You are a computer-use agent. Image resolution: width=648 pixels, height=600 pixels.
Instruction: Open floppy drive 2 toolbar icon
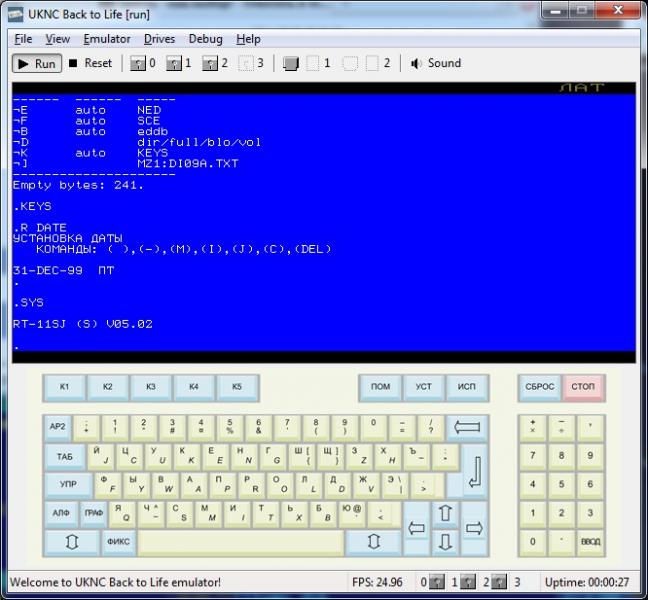pos(214,63)
